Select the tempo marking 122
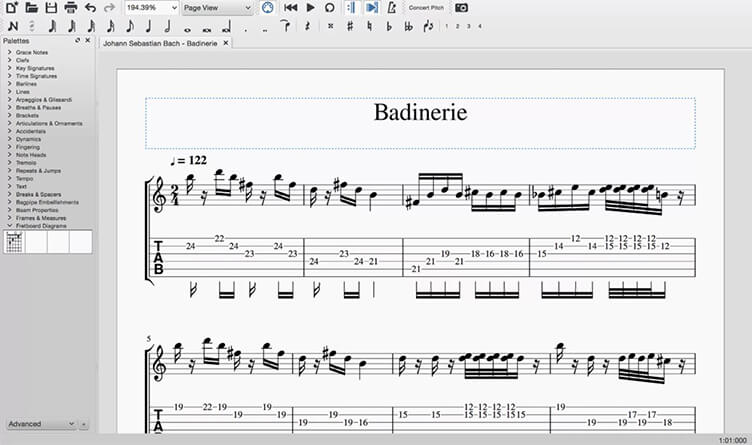 (x=188, y=160)
